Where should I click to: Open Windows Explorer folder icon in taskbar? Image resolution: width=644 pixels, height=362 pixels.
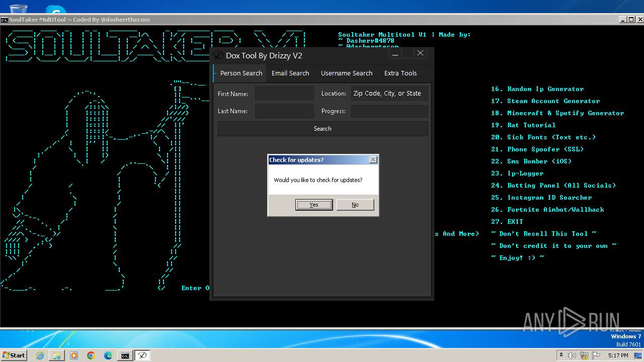tap(57, 355)
